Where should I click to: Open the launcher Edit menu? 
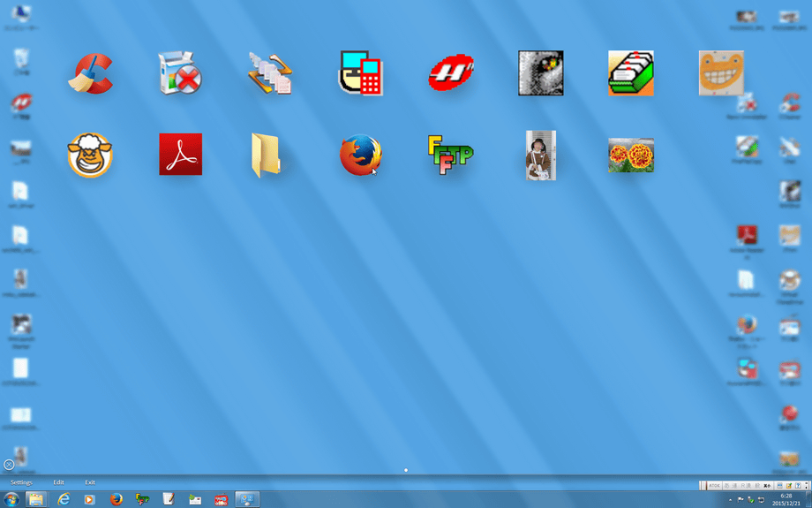pos(58,482)
